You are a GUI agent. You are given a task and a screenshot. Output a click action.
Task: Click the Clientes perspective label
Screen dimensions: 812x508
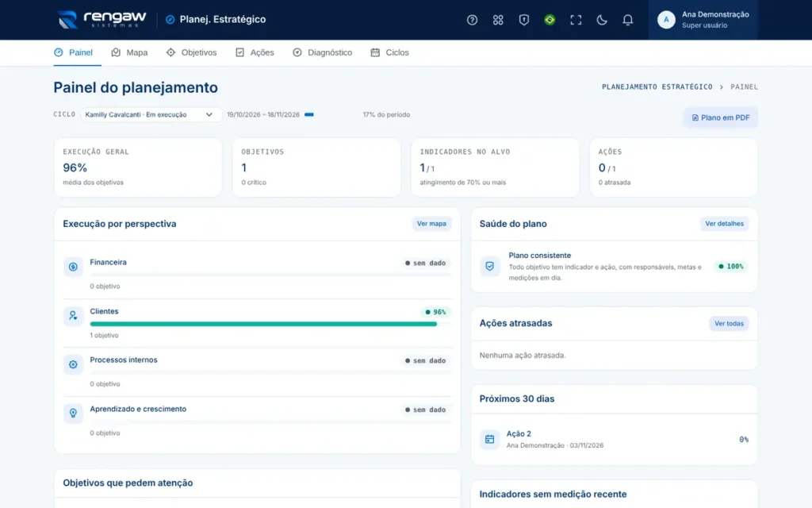[104, 311]
